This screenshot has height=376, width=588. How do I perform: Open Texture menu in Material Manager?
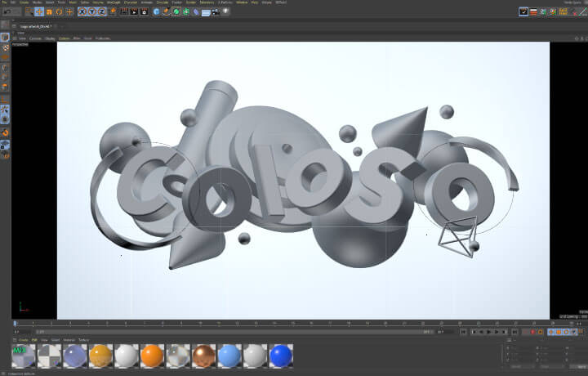coord(83,340)
